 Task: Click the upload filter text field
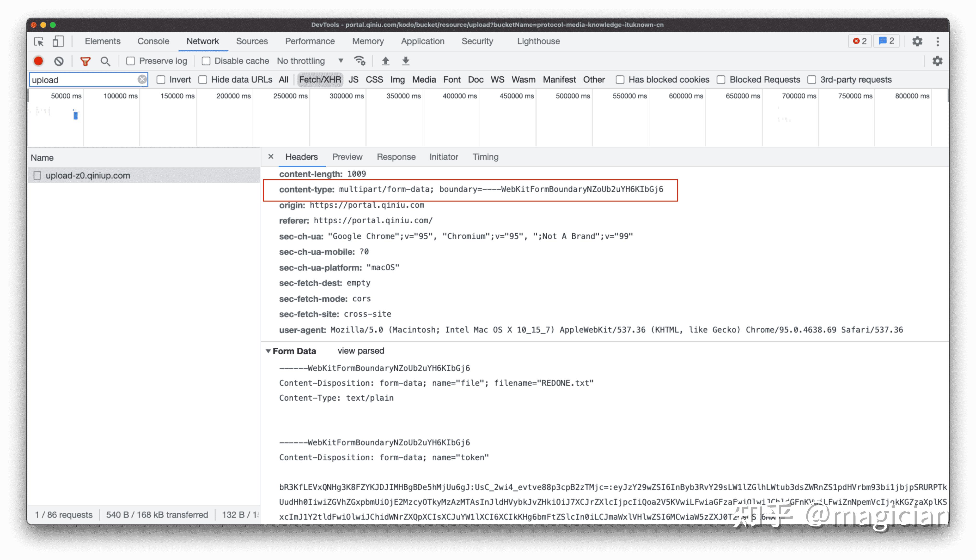pyautogui.click(x=84, y=80)
